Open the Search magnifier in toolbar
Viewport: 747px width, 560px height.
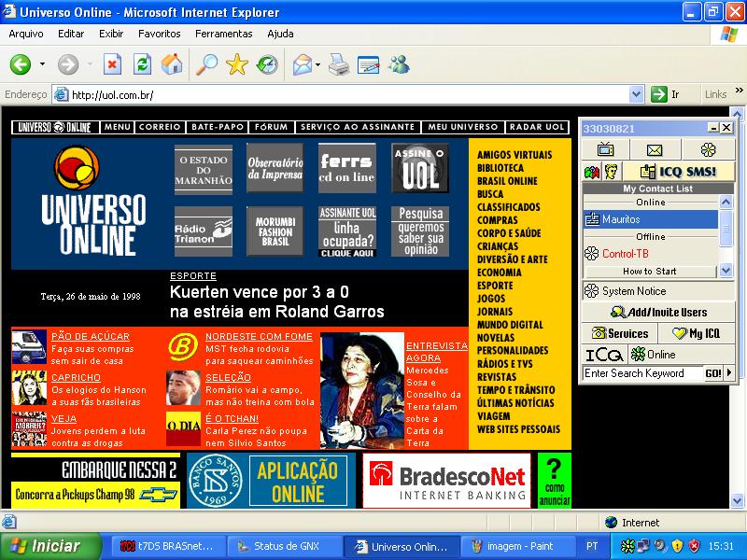204,64
